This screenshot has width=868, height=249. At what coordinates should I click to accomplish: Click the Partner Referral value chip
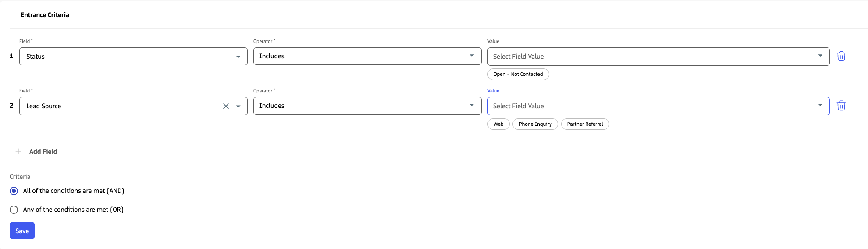(x=585, y=124)
